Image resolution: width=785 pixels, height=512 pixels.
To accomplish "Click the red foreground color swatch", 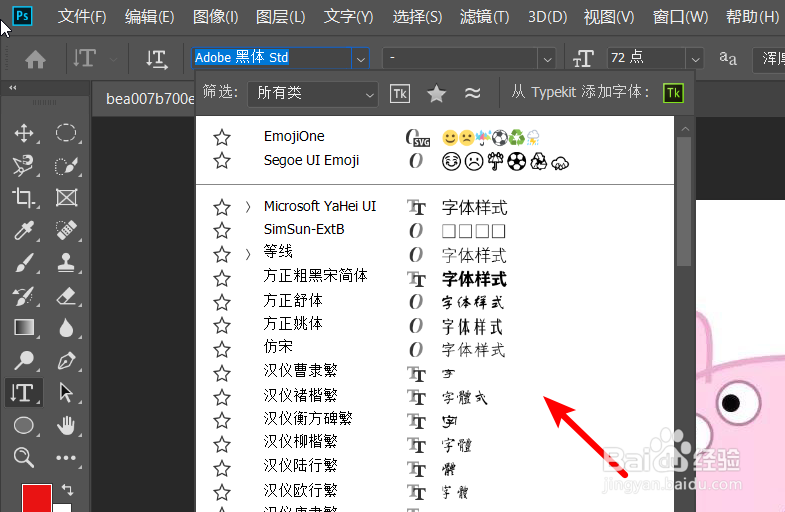I will click(37, 497).
